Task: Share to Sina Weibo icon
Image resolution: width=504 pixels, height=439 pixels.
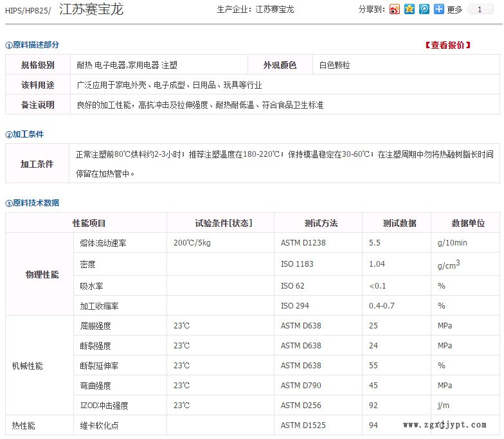Action: 395,9
